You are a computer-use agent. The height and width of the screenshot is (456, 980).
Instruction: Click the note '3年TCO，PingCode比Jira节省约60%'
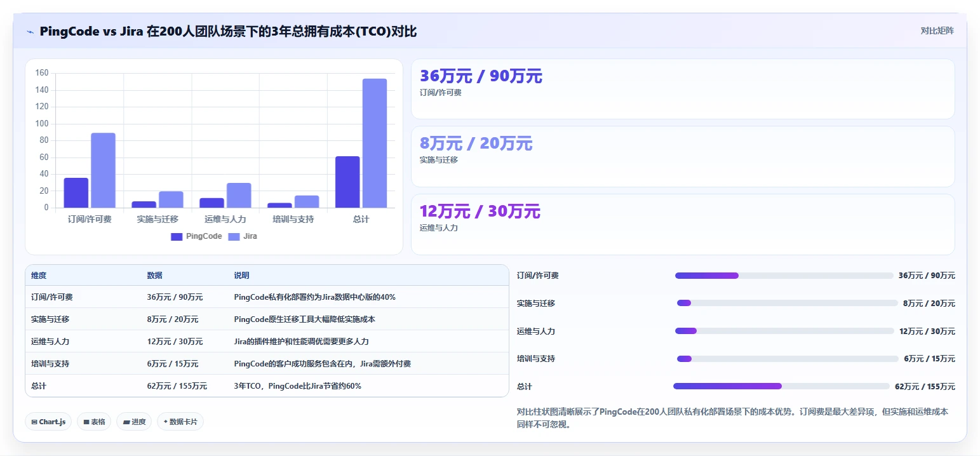point(297,386)
